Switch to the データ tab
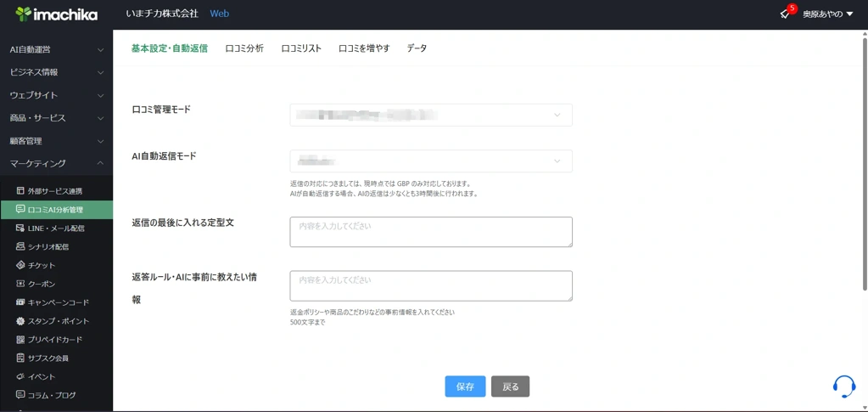Image resolution: width=868 pixels, height=412 pixels. pos(417,48)
